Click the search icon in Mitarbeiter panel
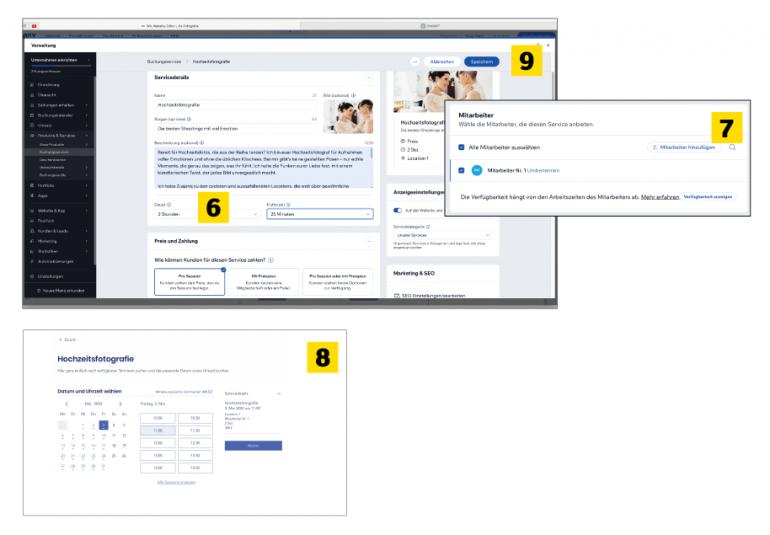The image size is (770, 535). tap(732, 147)
